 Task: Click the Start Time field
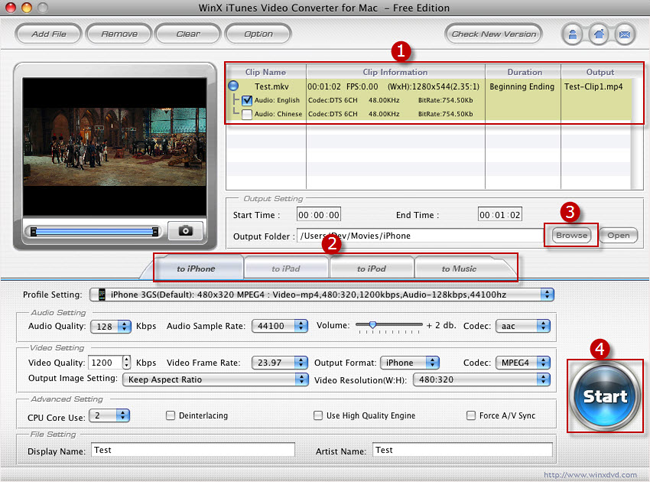(x=319, y=215)
